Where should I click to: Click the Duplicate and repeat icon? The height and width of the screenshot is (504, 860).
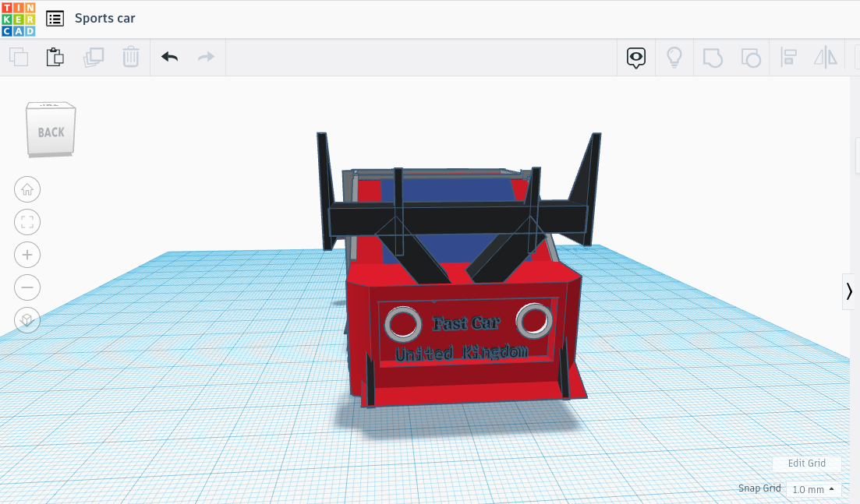click(x=94, y=57)
